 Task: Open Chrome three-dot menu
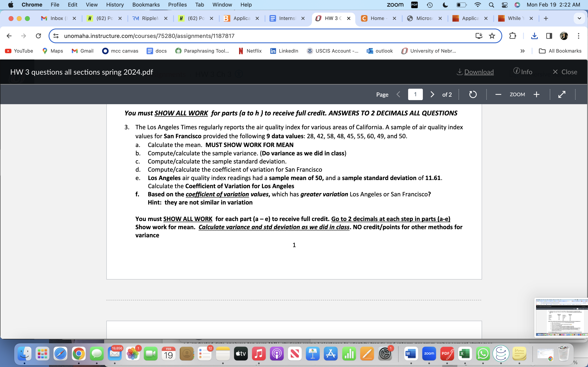pos(579,36)
